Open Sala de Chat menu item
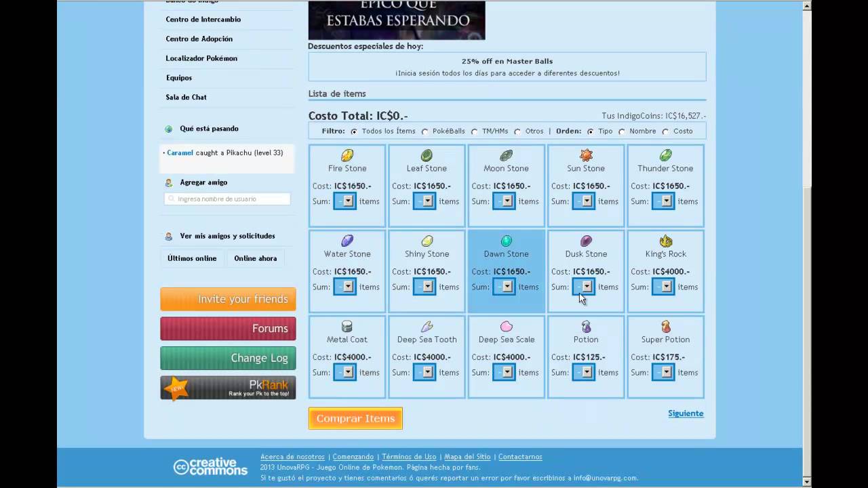The width and height of the screenshot is (868, 488). (186, 97)
